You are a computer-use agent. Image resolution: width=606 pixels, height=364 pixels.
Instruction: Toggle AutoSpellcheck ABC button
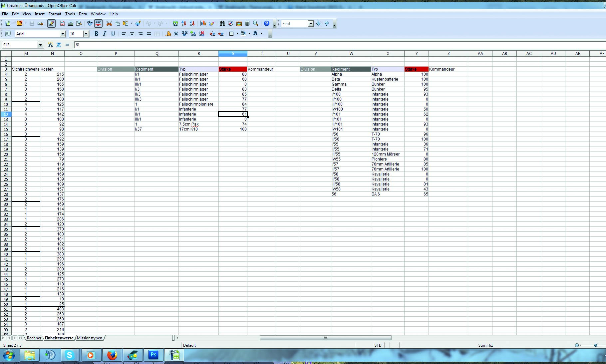[x=98, y=23]
